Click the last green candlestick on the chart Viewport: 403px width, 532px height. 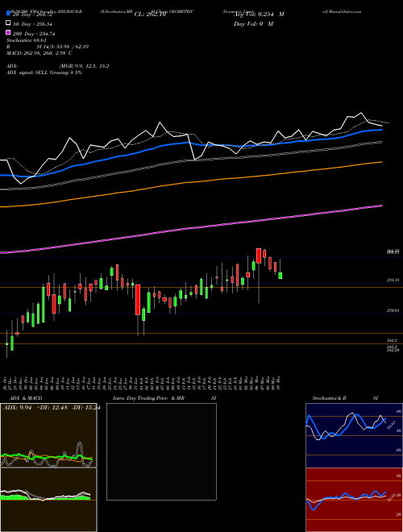pos(280,276)
